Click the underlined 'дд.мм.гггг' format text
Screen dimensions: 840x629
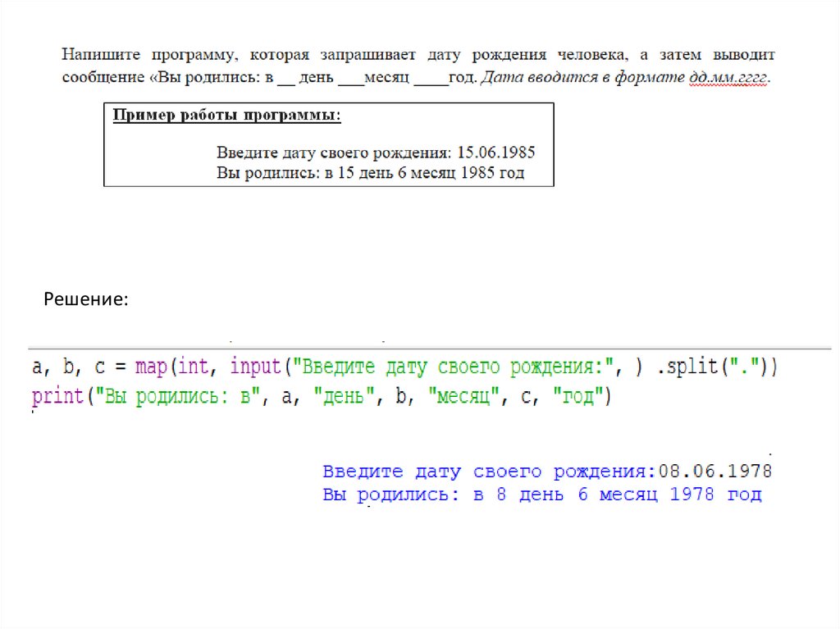[x=730, y=79]
